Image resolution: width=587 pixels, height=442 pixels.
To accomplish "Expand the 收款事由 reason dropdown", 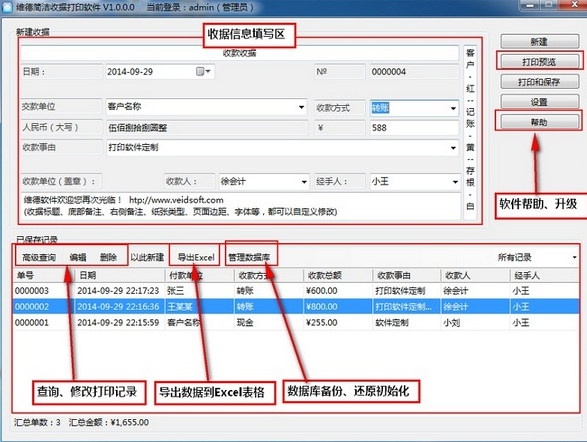I will [453, 148].
